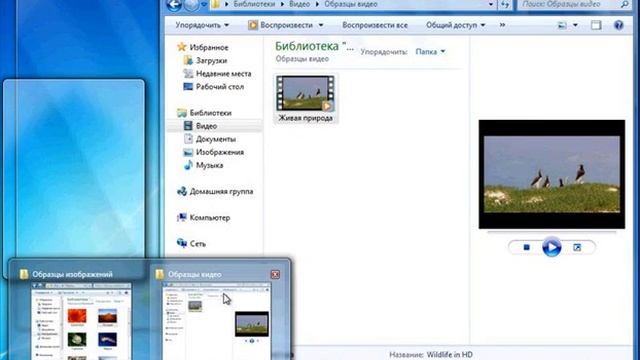Select the Видео library
The width and height of the screenshot is (640, 360).
pos(206,126)
